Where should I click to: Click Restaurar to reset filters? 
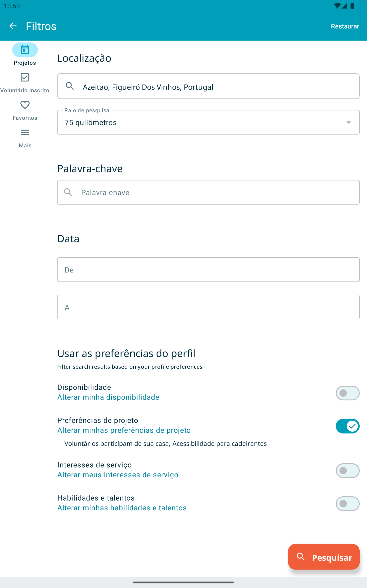click(345, 26)
